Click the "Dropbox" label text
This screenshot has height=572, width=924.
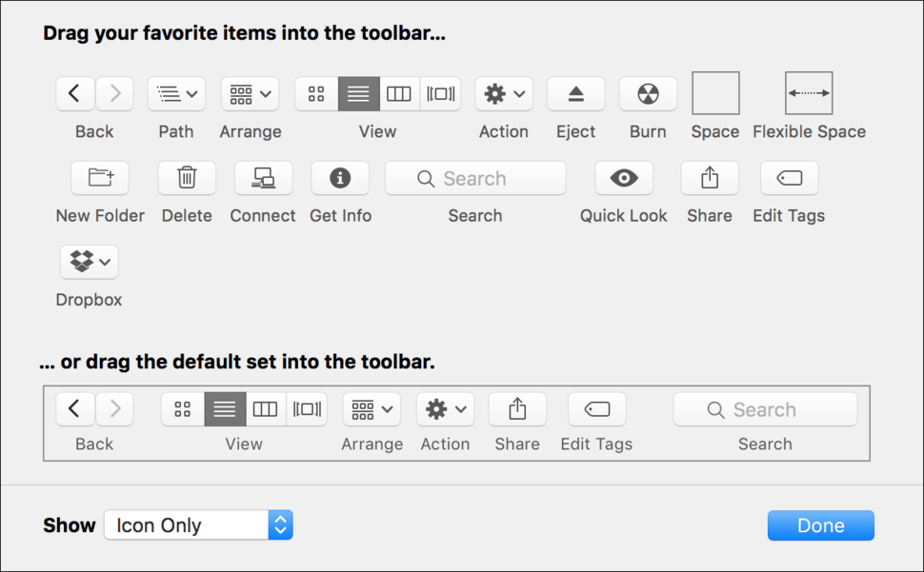(89, 300)
